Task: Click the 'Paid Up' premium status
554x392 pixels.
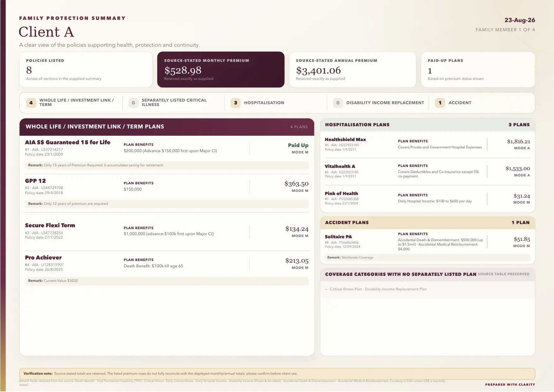Action: tap(298, 145)
